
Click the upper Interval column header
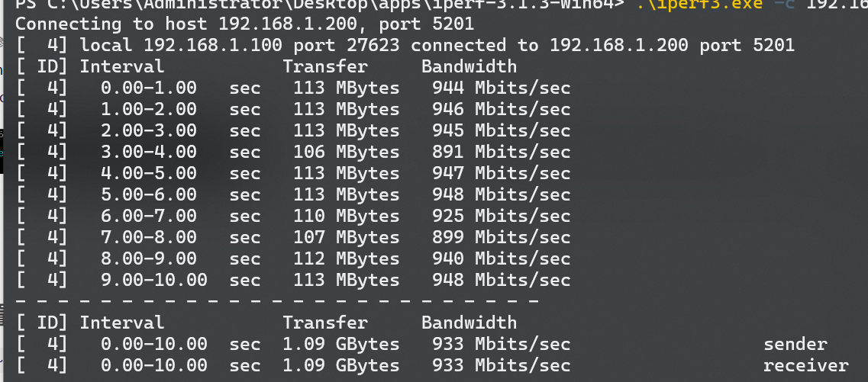(x=122, y=66)
